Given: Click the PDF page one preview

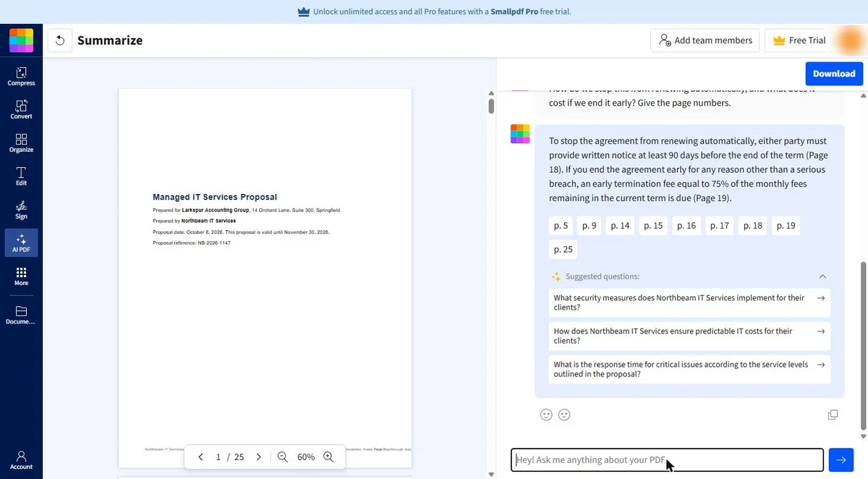Looking at the screenshot, I should click(265, 278).
